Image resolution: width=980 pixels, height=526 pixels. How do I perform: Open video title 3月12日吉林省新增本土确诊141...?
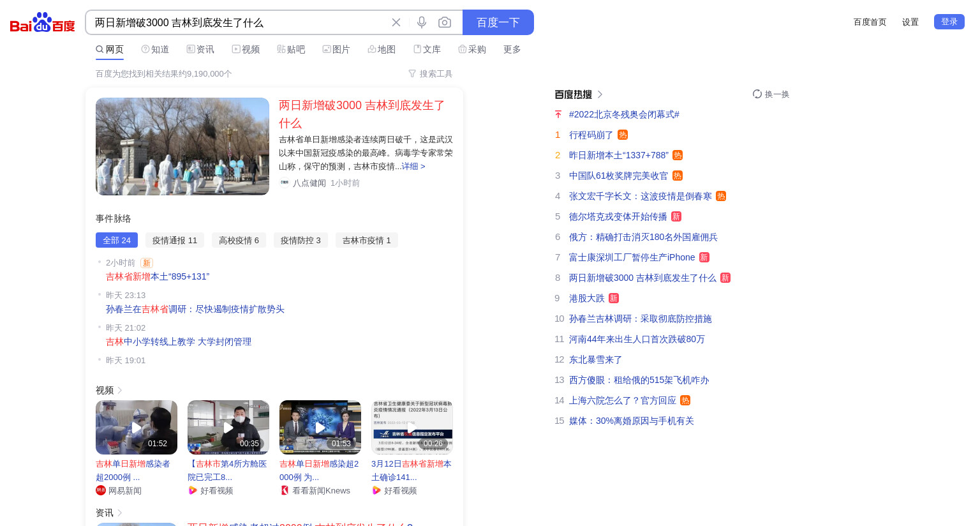(x=412, y=470)
